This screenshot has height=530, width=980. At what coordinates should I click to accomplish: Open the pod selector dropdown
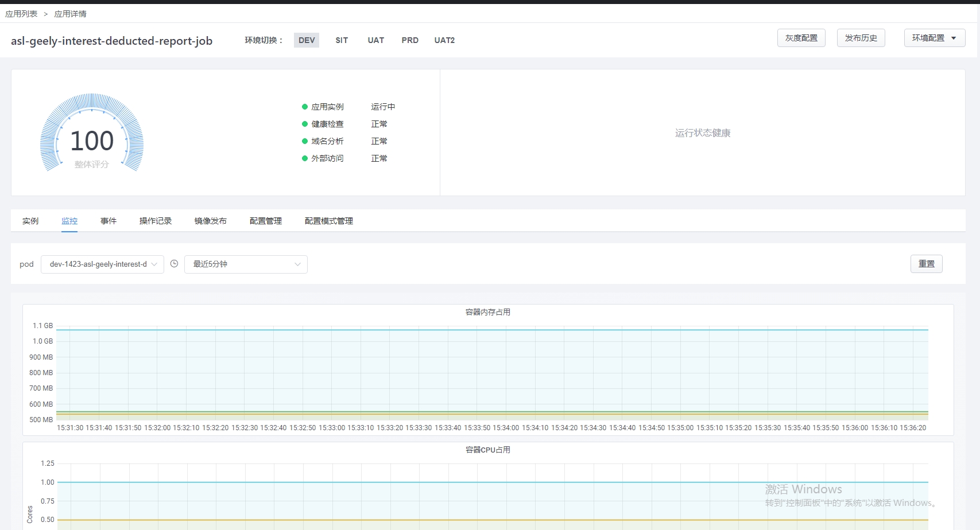102,264
